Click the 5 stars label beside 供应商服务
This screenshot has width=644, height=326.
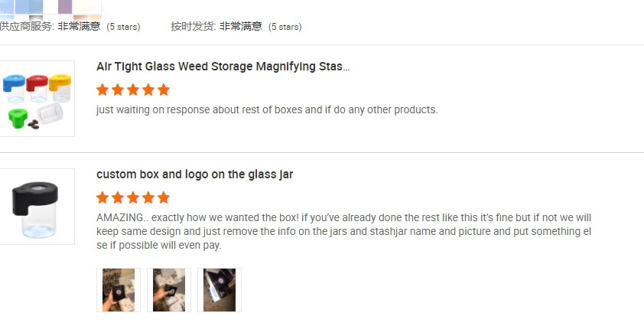coord(123,27)
